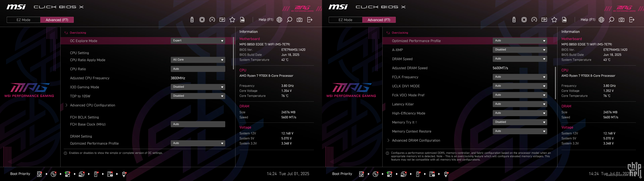644x181 pixels.
Task: Select USB floppy boot device, left window
Action: pyautogui.click(x=110, y=174)
